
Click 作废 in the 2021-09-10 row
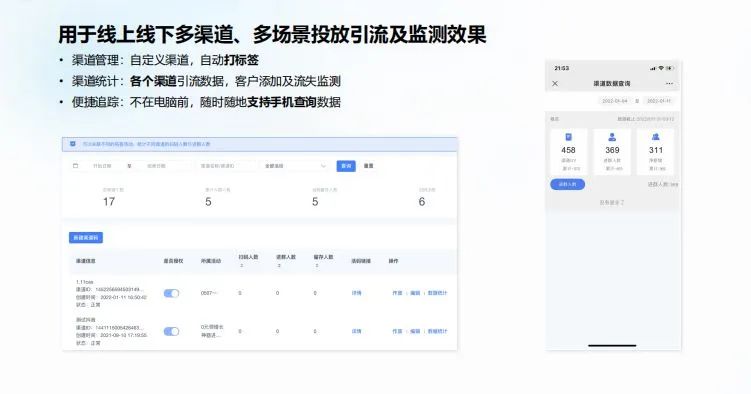(398, 331)
